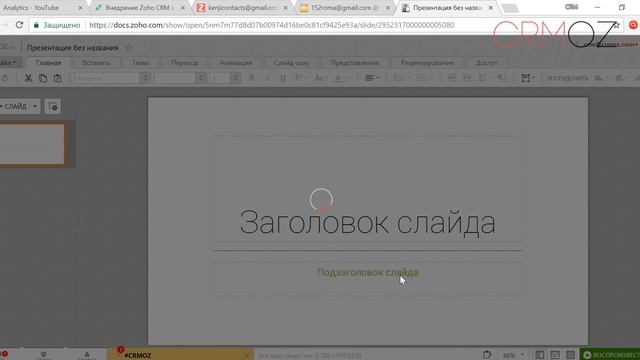Open the Главная ribbon tab
Viewport: 640px width, 360px height.
click(48, 63)
